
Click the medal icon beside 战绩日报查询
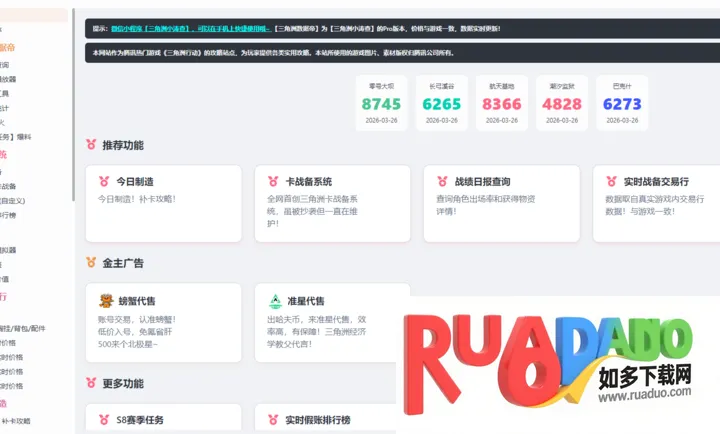pyautogui.click(x=441, y=182)
